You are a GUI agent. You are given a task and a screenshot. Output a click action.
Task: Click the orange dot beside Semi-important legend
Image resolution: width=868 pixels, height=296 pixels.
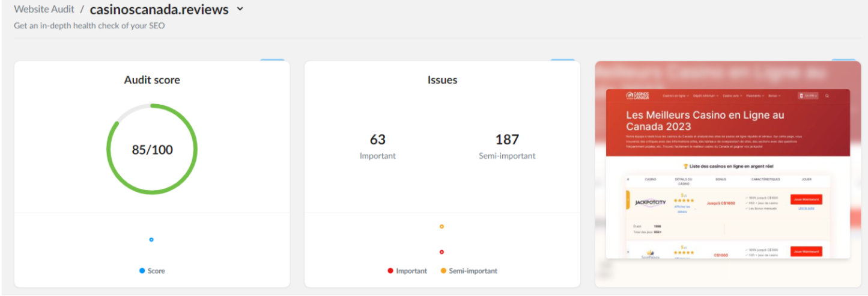pos(443,271)
